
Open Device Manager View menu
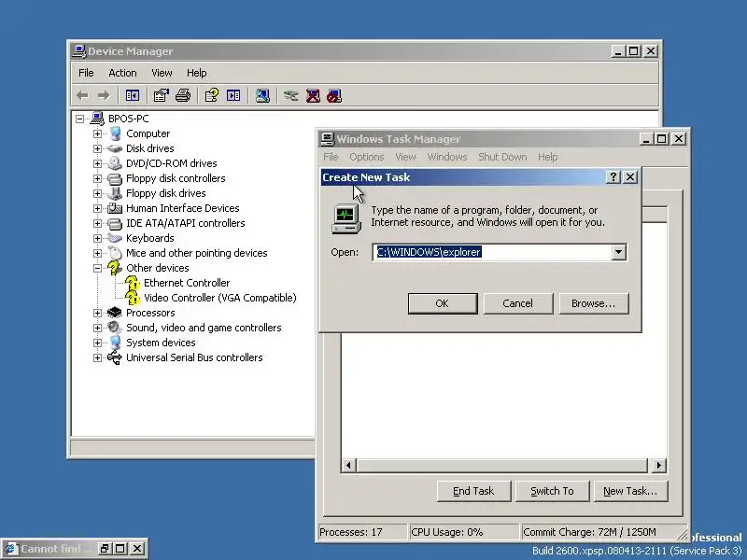(x=162, y=73)
